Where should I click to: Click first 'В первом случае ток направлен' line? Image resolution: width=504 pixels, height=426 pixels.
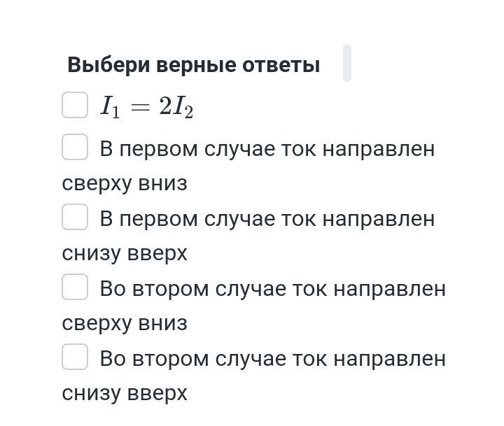267,149
